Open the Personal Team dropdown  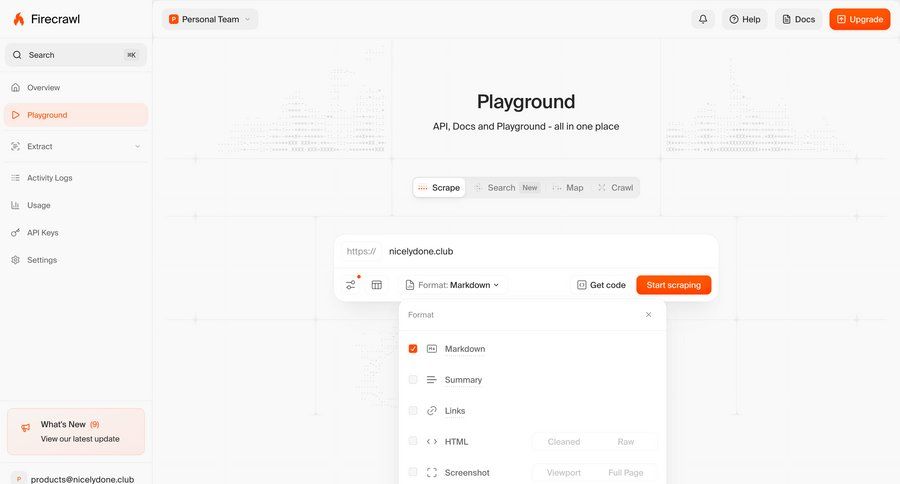tap(210, 19)
